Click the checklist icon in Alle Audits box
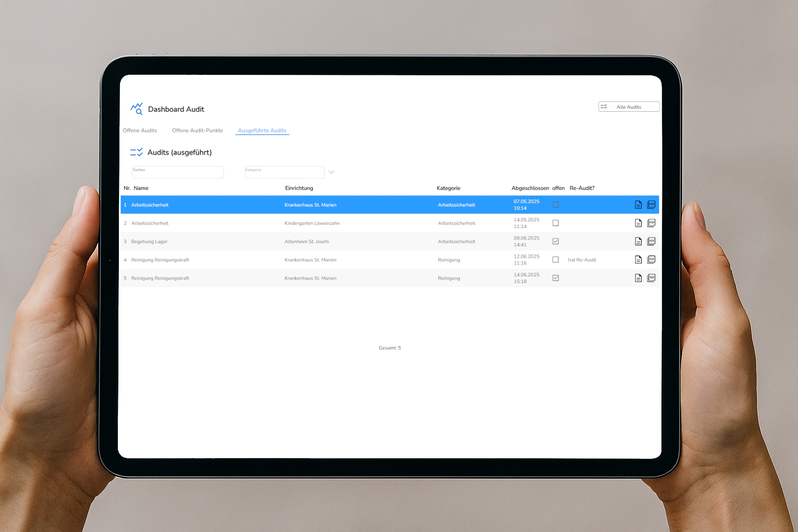The image size is (798, 532). [604, 107]
